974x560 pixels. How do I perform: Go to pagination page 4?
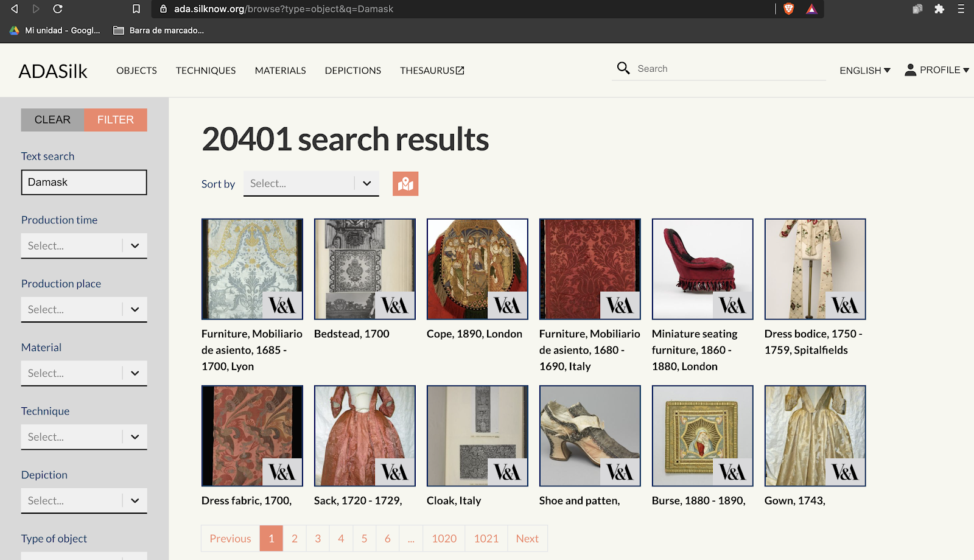341,539
